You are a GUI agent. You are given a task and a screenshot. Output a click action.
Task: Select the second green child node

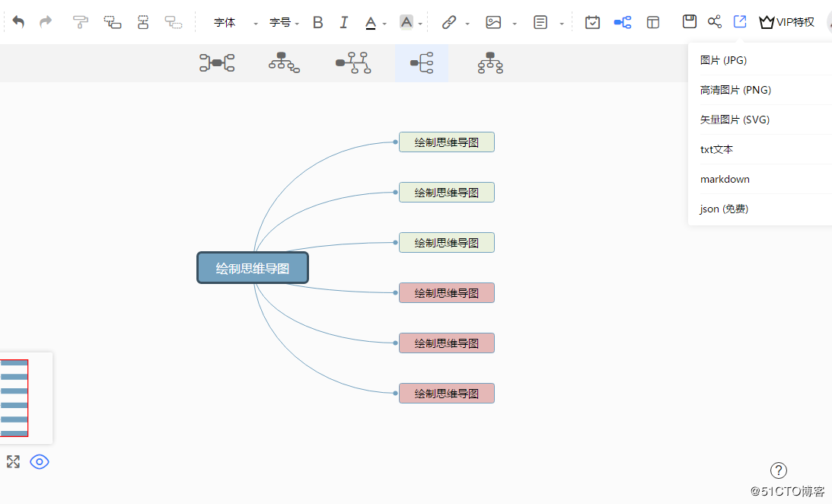[x=447, y=192]
